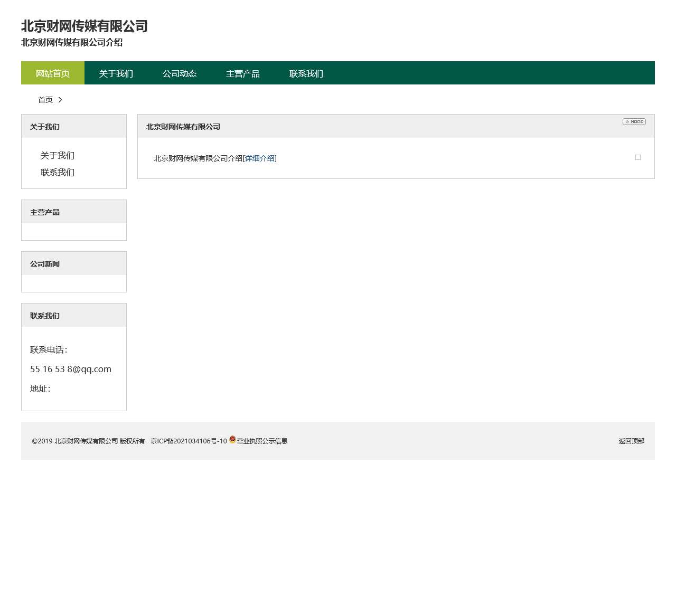Click the 公司新闻 sidebar panel header
The image size is (676, 616).
(x=45, y=264)
